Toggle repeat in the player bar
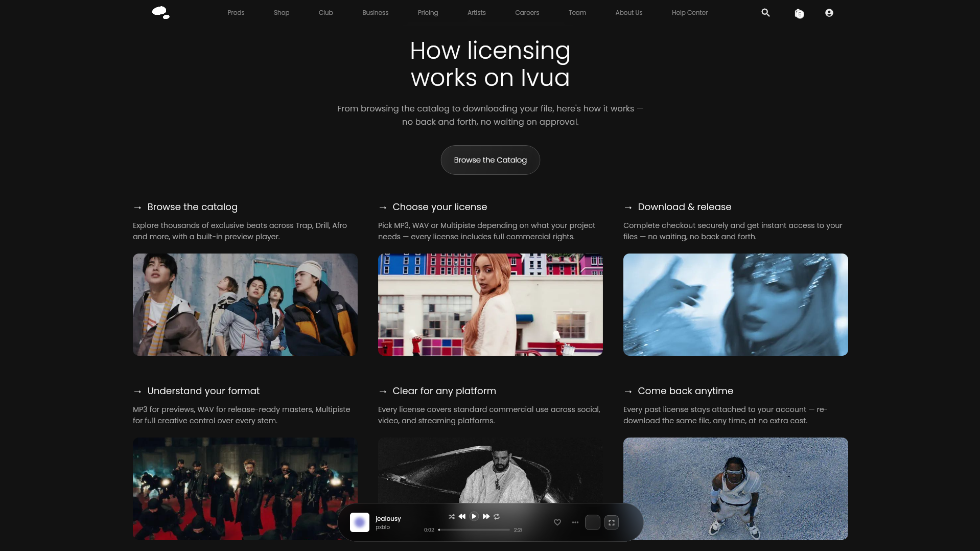 point(497,517)
